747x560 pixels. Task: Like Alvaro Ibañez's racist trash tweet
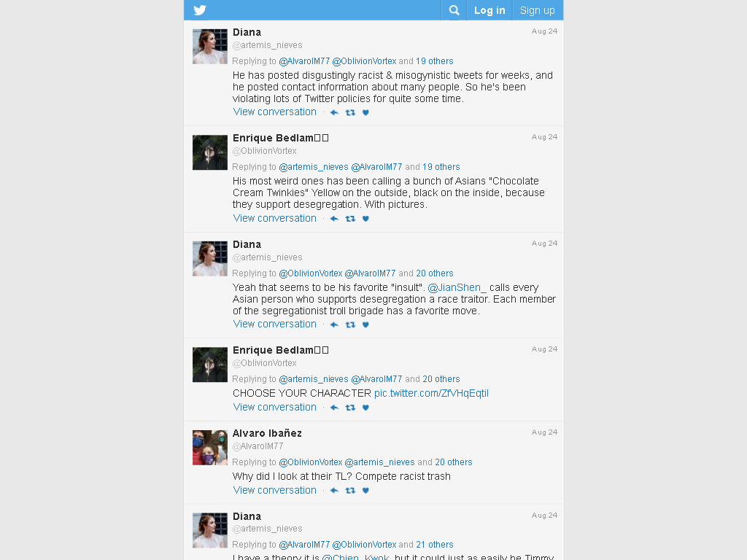365,491
